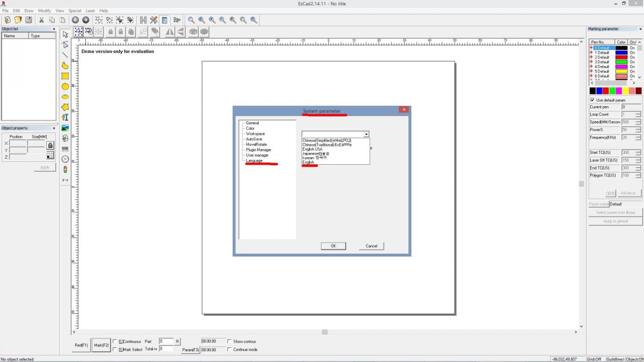The height and width of the screenshot is (362, 644).
Task: Click the Red(F1) button
Action: (81, 345)
